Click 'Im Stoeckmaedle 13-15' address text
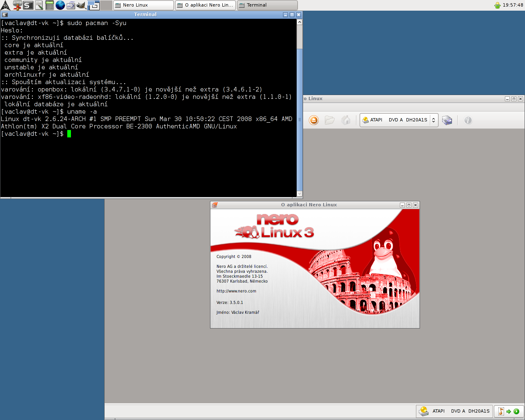Viewport: 525px width, 420px height. coord(240,276)
